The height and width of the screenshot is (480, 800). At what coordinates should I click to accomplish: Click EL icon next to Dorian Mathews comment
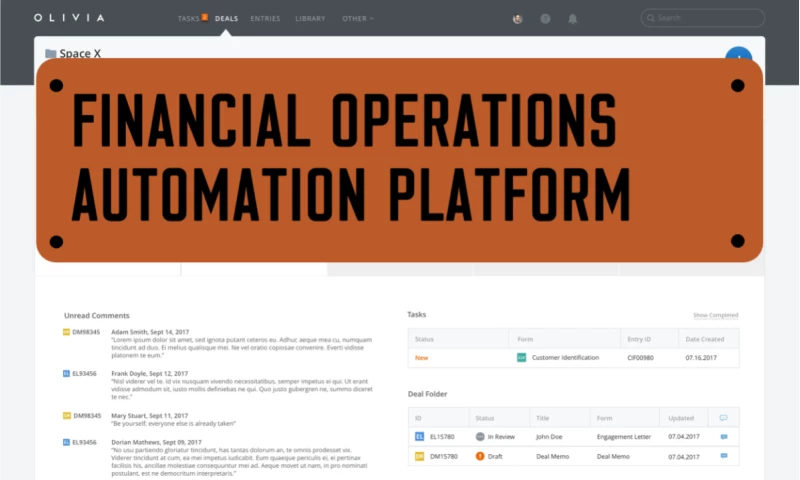point(66,442)
